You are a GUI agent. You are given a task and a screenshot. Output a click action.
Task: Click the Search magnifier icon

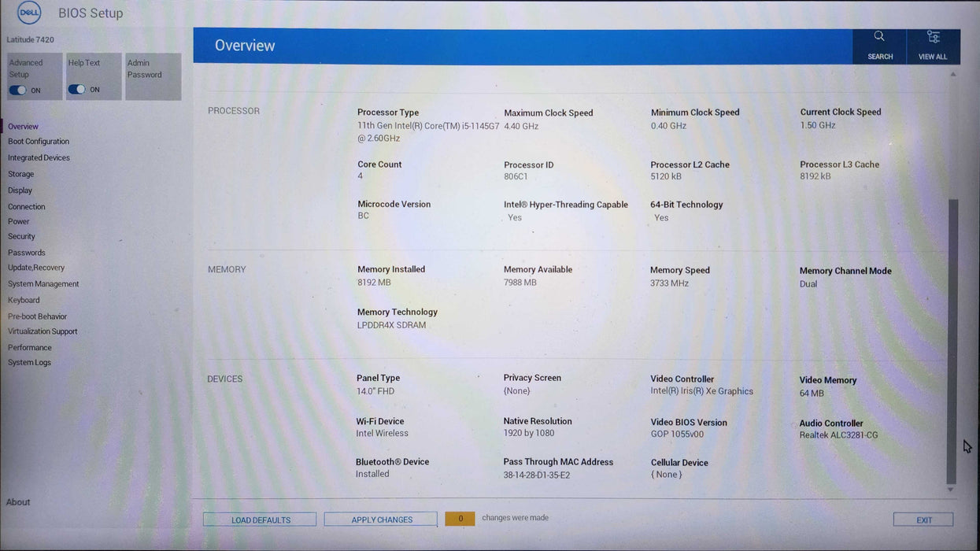point(879,37)
